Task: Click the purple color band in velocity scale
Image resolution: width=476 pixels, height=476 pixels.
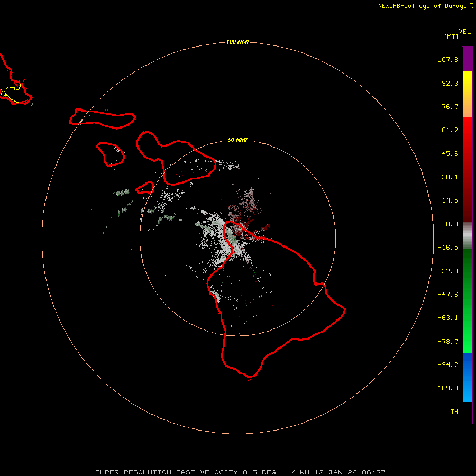Action: pyautogui.click(x=467, y=59)
